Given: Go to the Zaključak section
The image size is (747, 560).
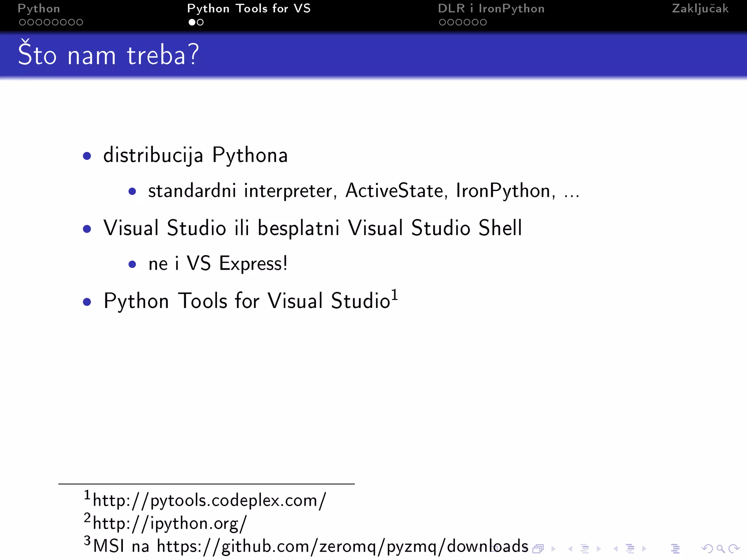Looking at the screenshot, I should tap(700, 9).
